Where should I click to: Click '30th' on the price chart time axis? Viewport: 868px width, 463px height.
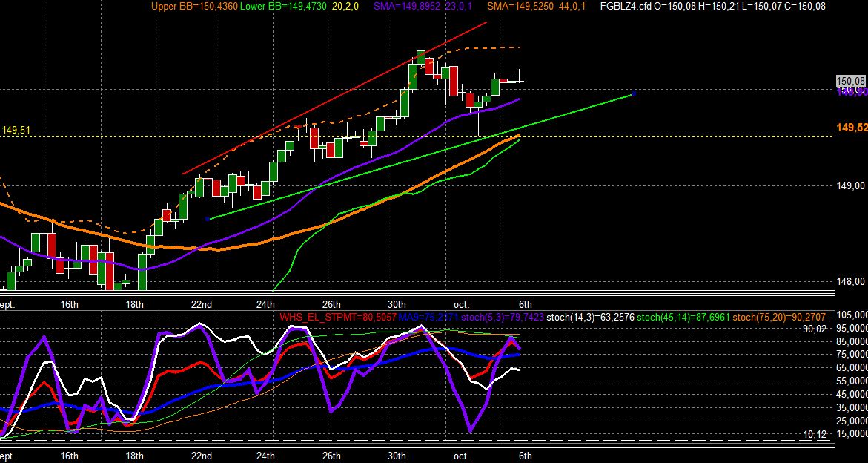pos(397,305)
